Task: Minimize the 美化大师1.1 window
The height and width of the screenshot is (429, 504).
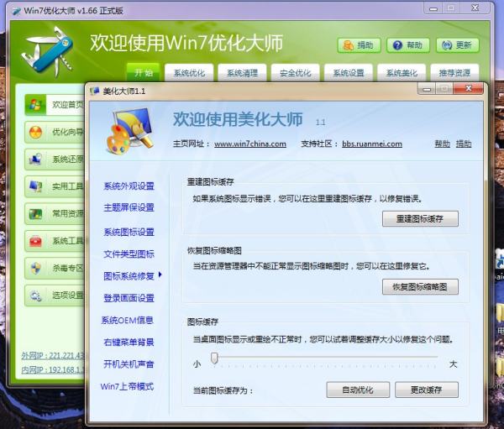Action: (x=427, y=89)
